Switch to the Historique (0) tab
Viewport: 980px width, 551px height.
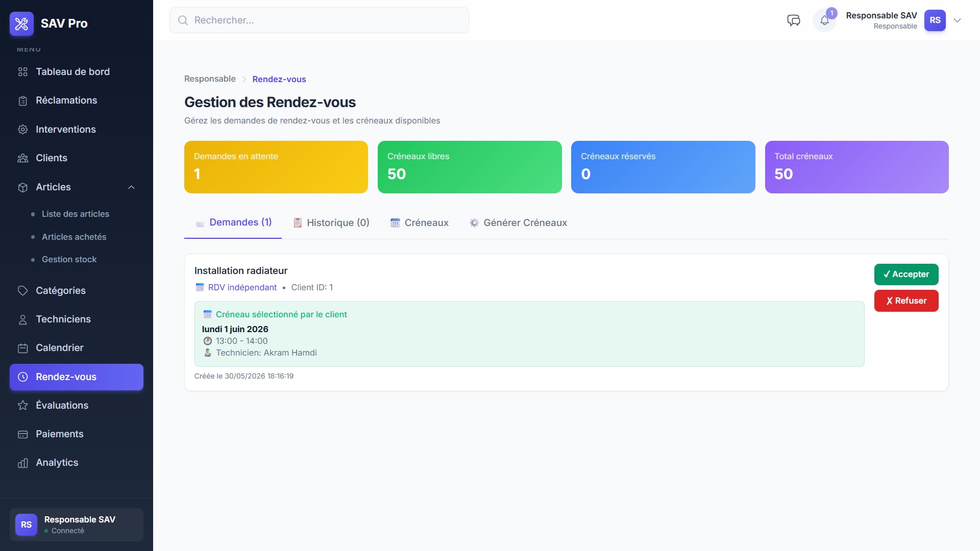(x=331, y=223)
